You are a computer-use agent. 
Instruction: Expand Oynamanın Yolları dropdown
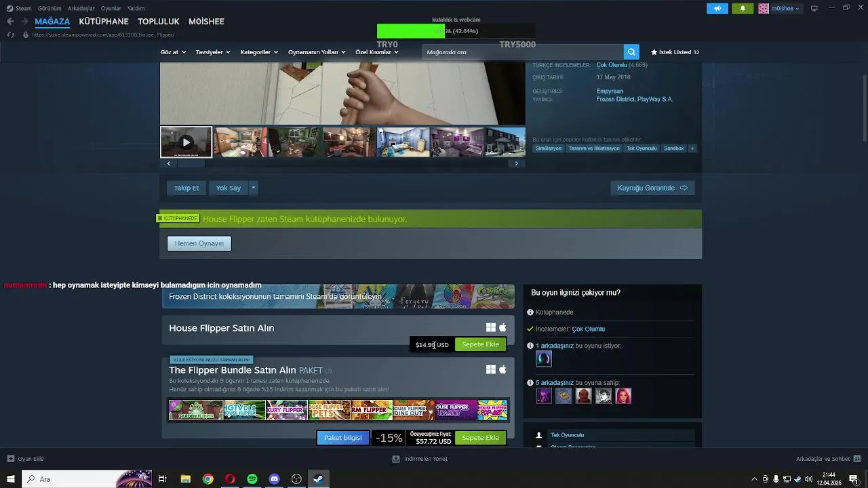[317, 52]
